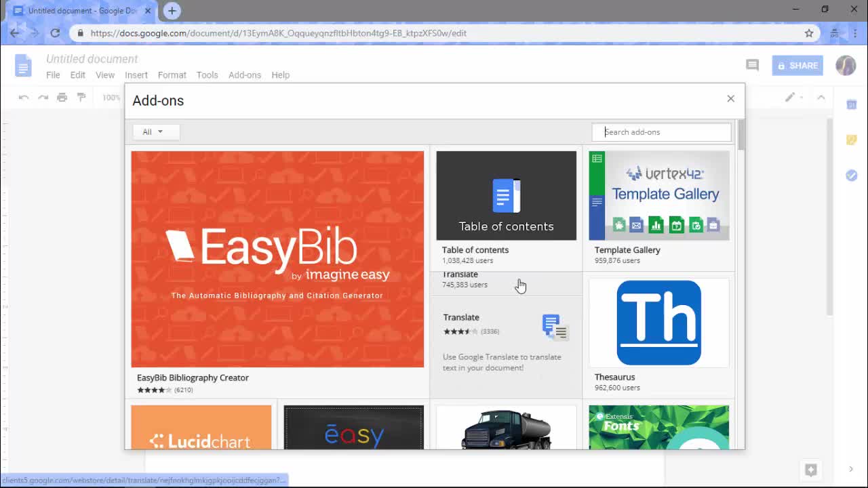The height and width of the screenshot is (488, 868).
Task: Click the '959,876 users' count
Action: pos(617,260)
